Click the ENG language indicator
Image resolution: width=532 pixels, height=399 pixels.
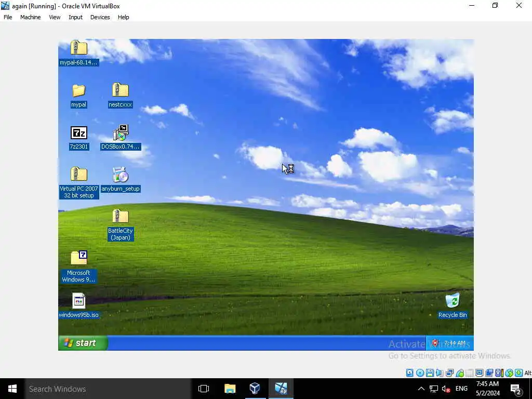(x=461, y=389)
